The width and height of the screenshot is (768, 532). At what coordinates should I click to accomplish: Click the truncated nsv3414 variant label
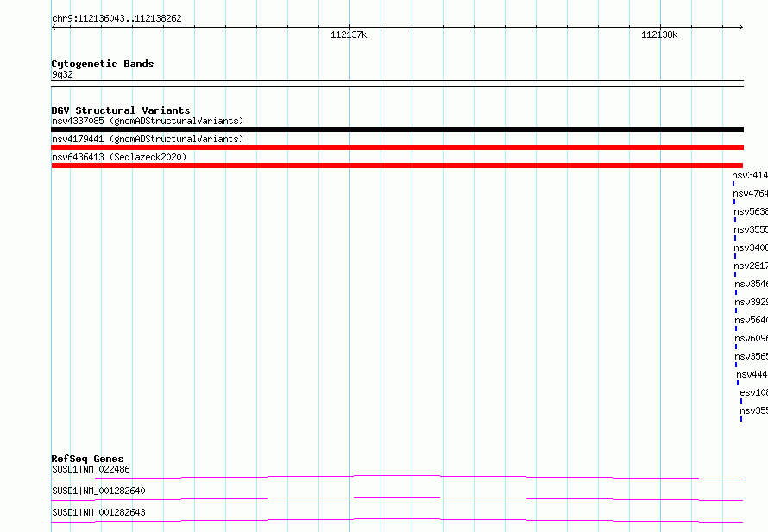point(750,175)
